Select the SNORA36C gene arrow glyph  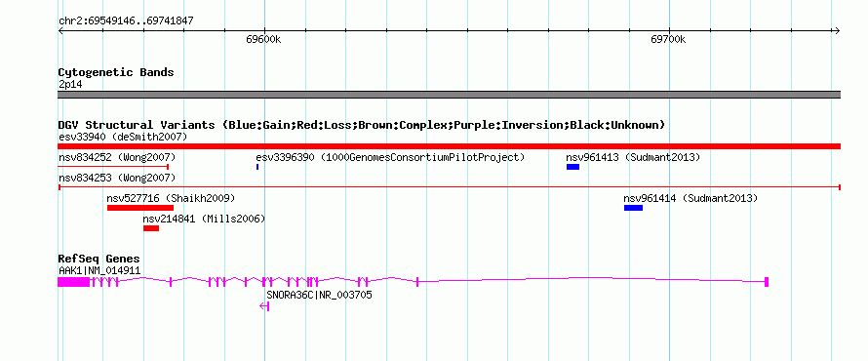(264, 306)
